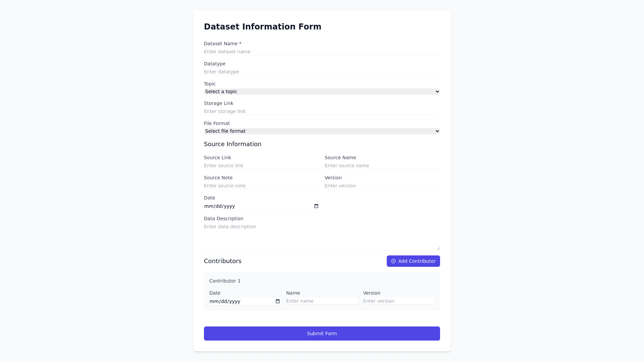Open Contributor 1 date calendar picker icon

[277, 301]
